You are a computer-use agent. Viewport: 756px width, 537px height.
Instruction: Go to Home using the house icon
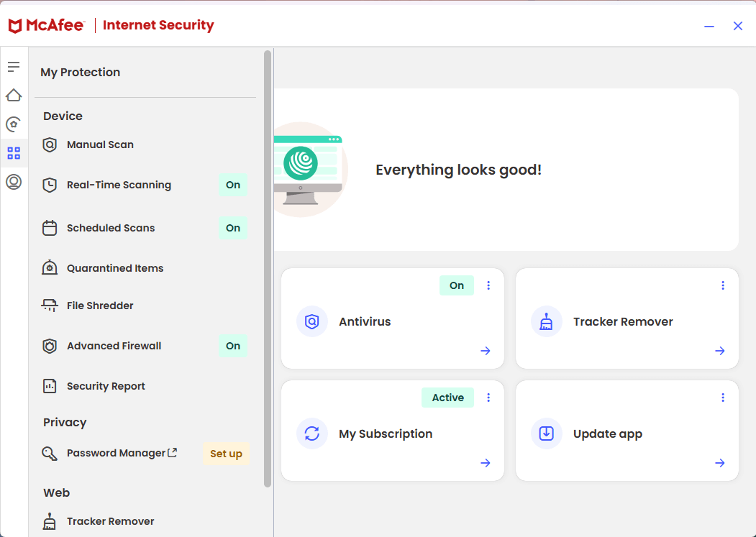13,95
